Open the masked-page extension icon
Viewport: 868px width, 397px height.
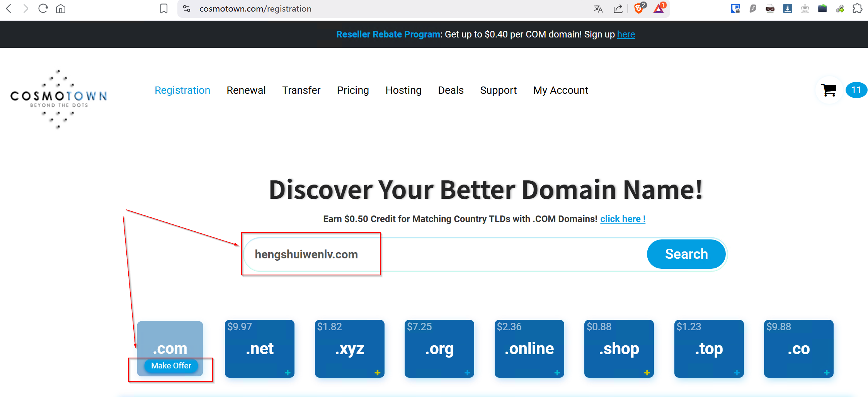[770, 8]
